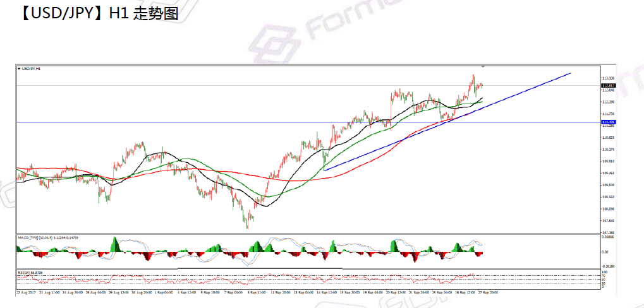Click the 【USD/JPY】H1 走势图 heading
The height and width of the screenshot is (308, 644).
[98, 14]
